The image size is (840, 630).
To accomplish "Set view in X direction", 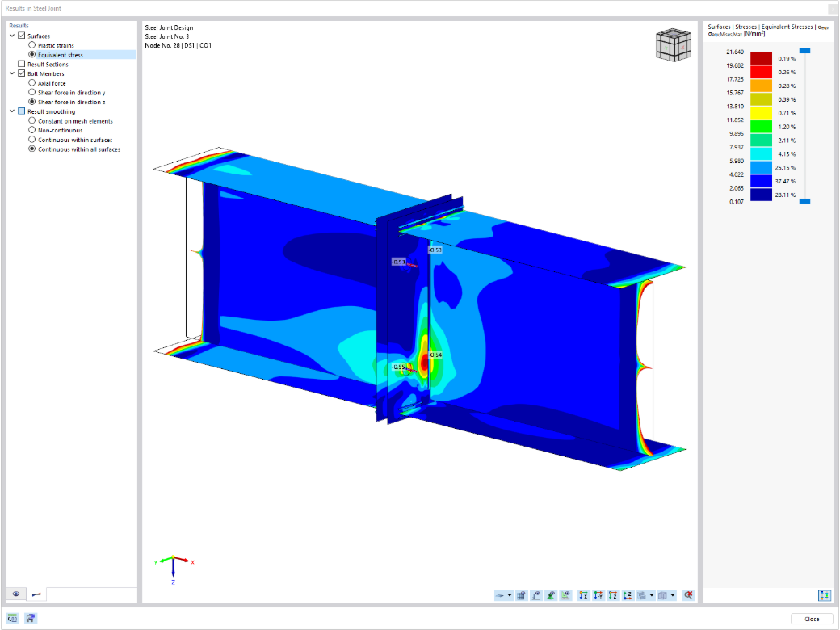I will [x=583, y=595].
